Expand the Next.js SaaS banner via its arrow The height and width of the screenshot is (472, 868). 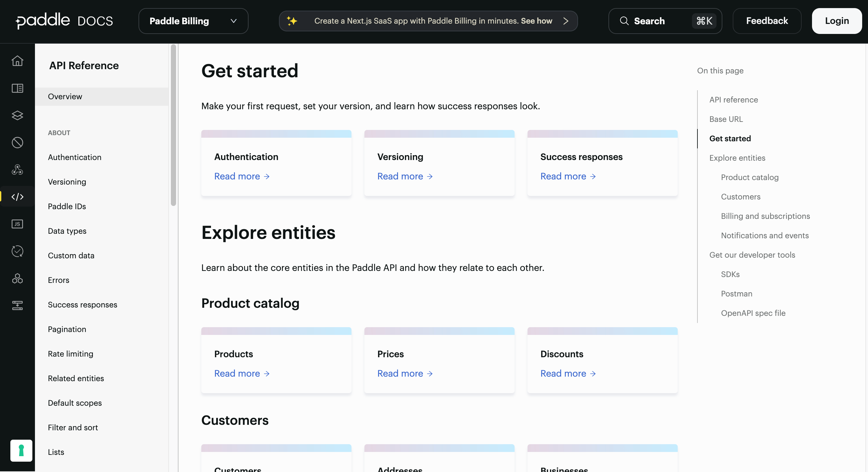[565, 21]
